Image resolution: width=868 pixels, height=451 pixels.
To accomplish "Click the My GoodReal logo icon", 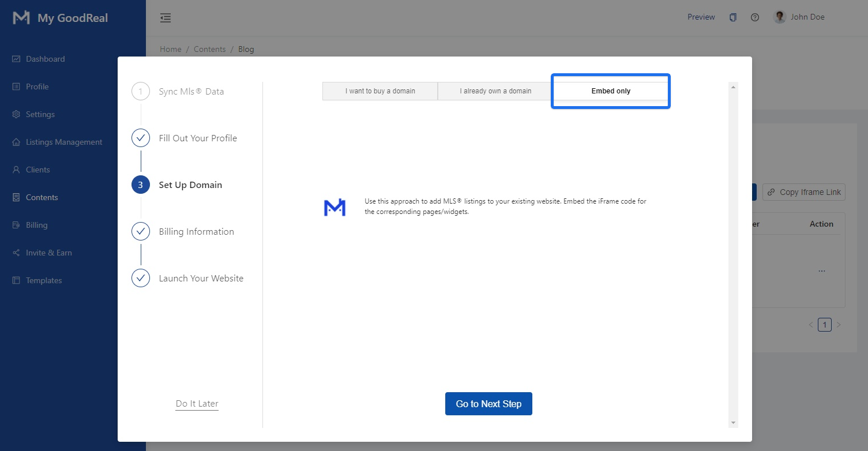I will 21,18.
